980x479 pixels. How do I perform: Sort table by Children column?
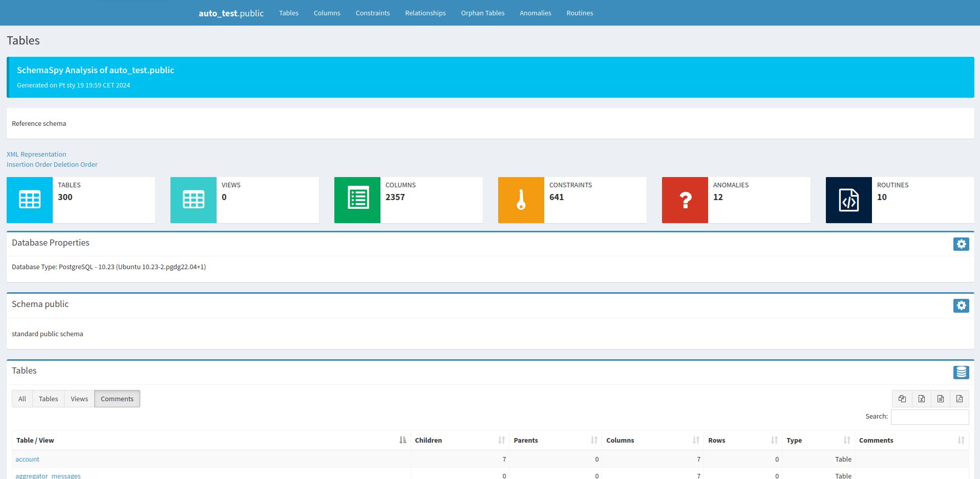459,440
